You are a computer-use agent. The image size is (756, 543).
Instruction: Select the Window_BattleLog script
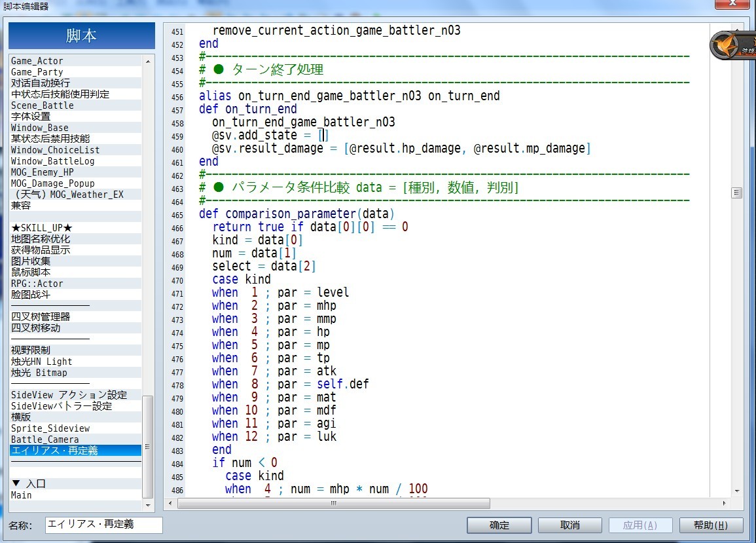pyautogui.click(x=76, y=161)
